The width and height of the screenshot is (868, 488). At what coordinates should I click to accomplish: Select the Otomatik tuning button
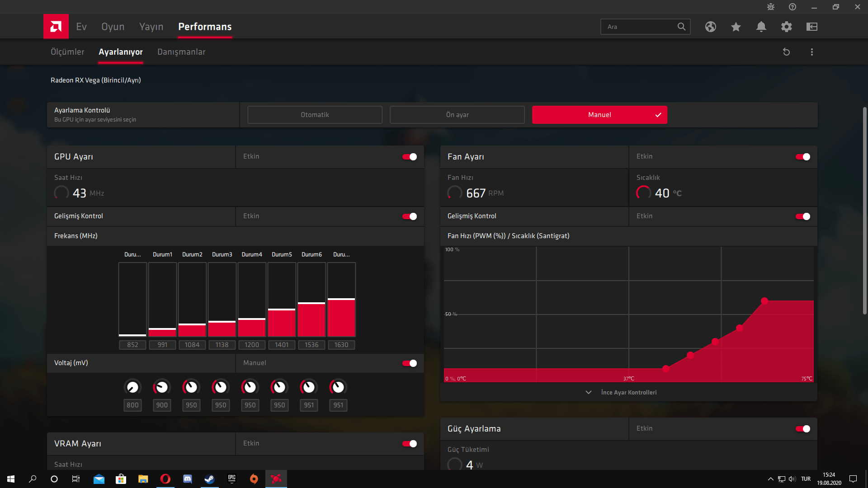point(315,115)
